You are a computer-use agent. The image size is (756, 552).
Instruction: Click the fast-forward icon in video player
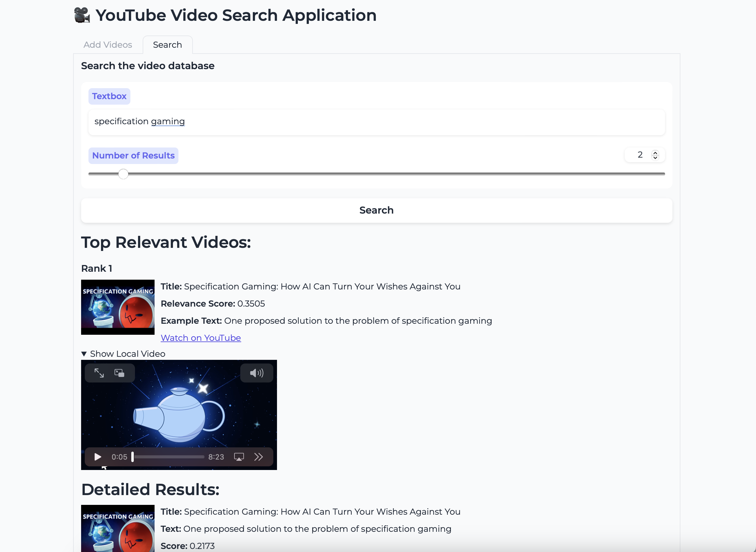(258, 457)
